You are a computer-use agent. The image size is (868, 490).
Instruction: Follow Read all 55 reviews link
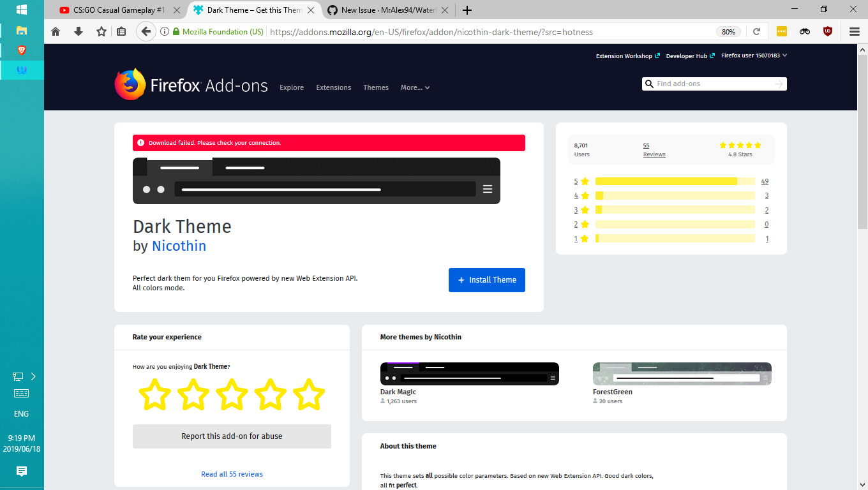tap(232, 474)
